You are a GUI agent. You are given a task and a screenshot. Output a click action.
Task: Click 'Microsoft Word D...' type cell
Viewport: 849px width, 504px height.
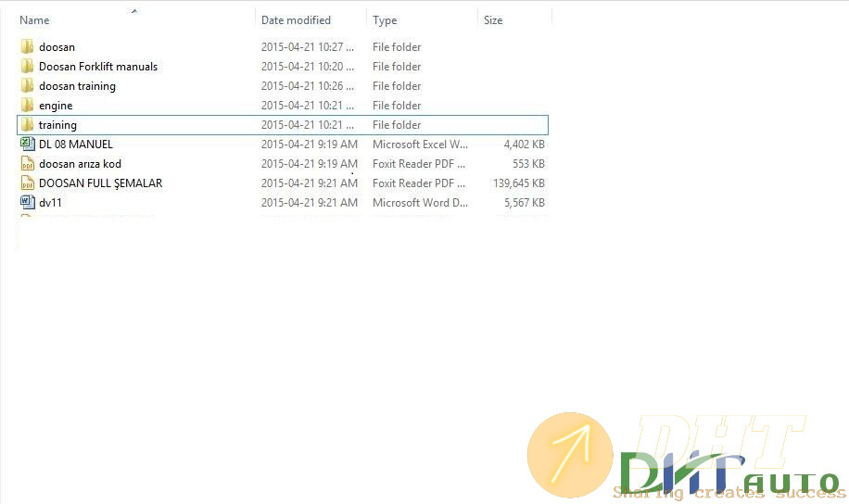pos(420,203)
